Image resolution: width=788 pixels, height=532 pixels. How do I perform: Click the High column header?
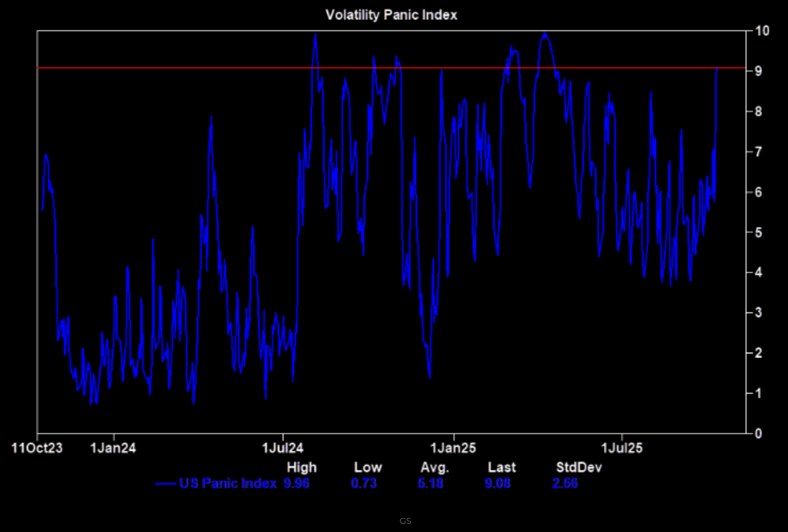[x=301, y=467]
